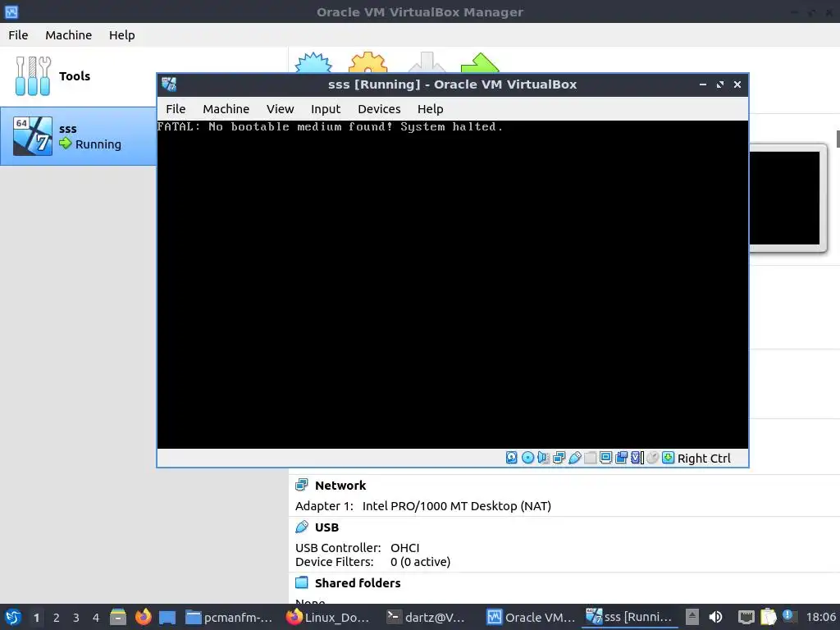Click the Shared folders section folder icon
The width and height of the screenshot is (840, 630).
tap(302, 582)
